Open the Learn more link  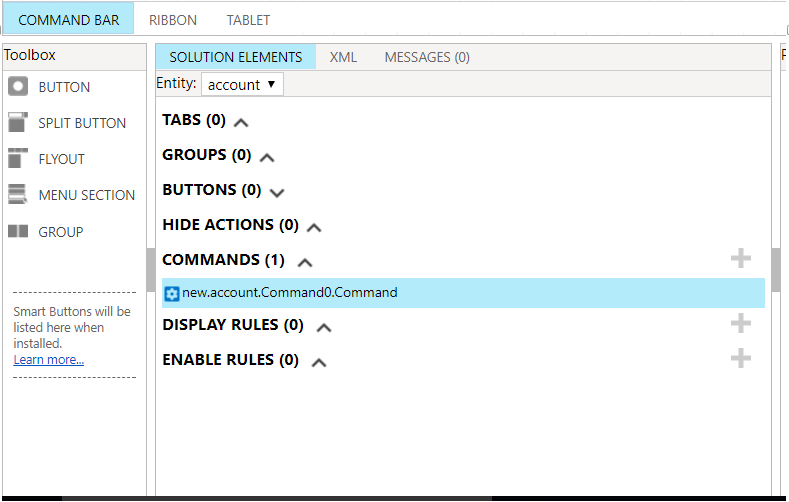(x=48, y=360)
